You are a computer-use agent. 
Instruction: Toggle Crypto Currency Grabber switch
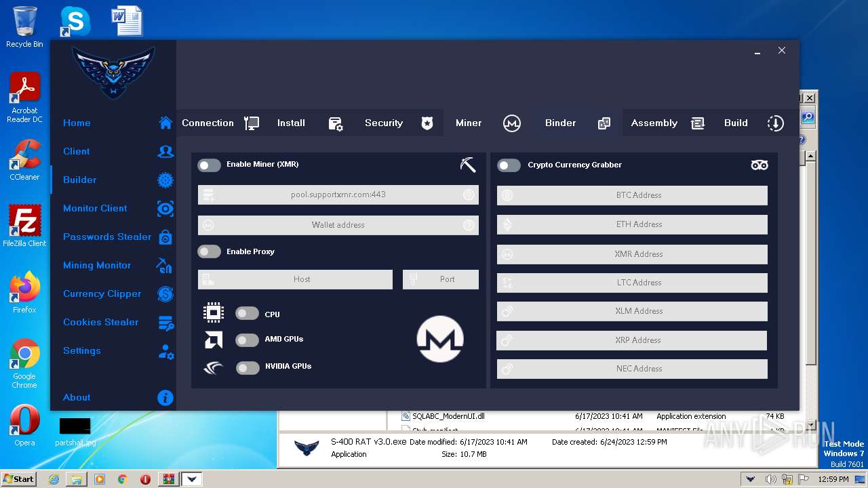click(509, 165)
